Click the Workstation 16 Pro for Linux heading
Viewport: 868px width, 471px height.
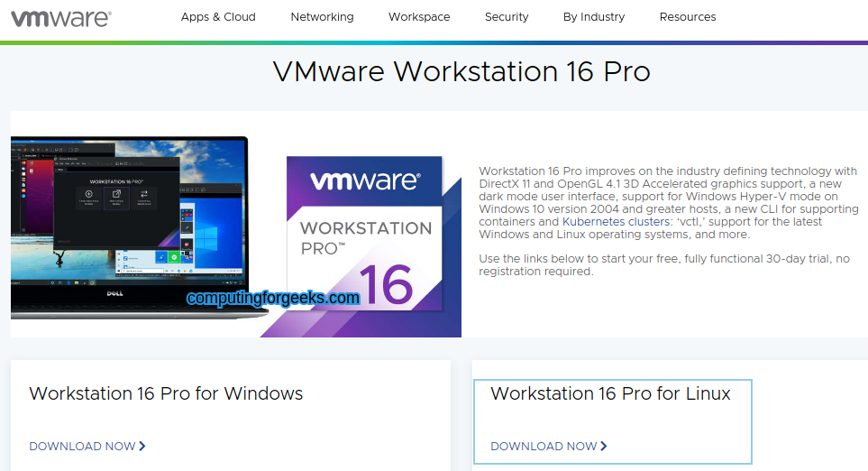pyautogui.click(x=610, y=393)
